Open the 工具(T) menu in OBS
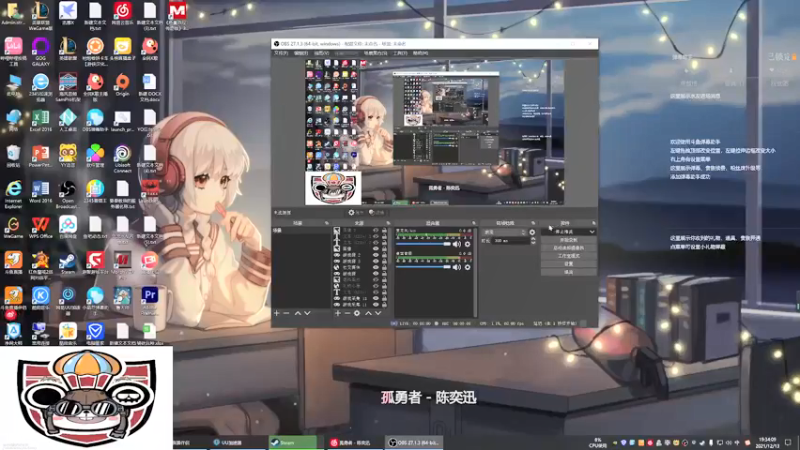The image size is (800, 450). (x=399, y=53)
